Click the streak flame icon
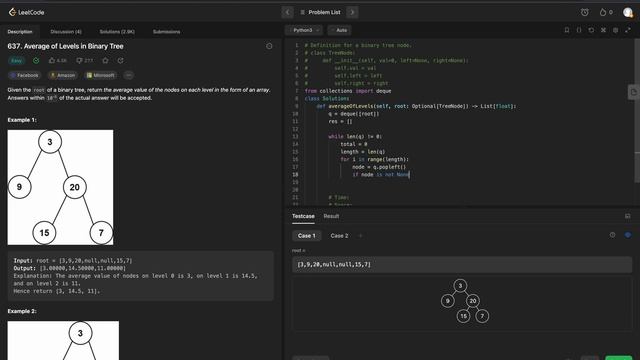This screenshot has width=640, height=360. pyautogui.click(x=603, y=12)
